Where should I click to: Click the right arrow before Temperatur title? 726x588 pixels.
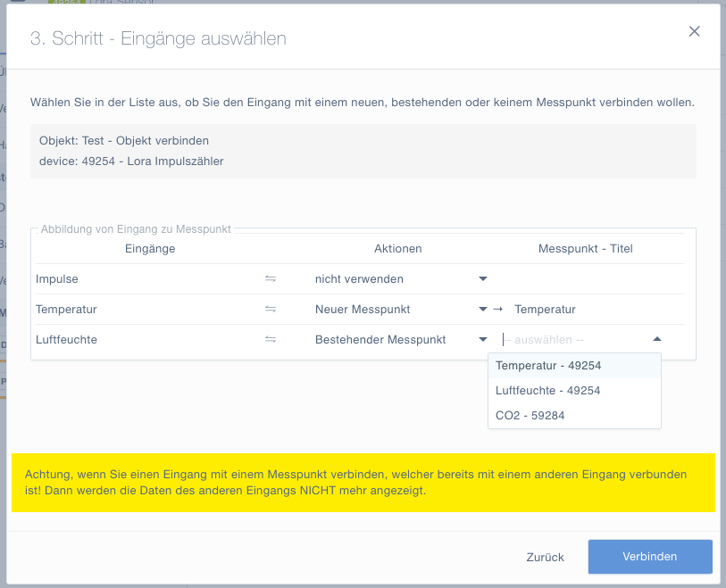tap(498, 310)
